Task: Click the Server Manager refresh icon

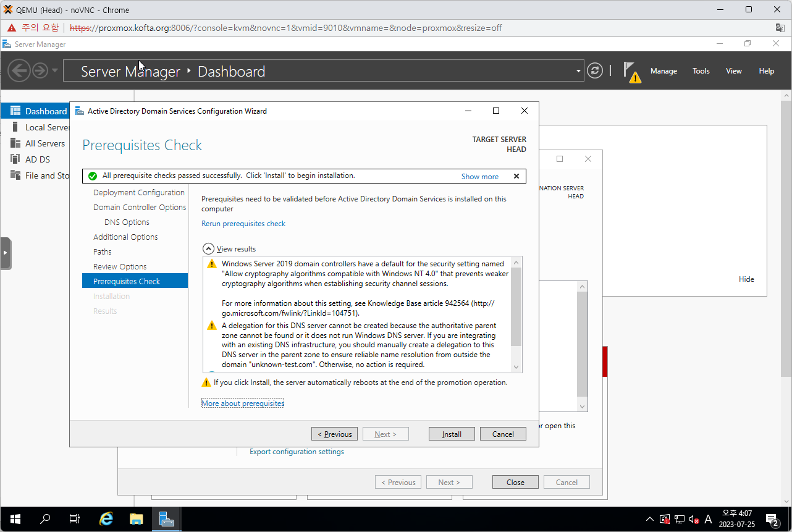Action: (594, 70)
